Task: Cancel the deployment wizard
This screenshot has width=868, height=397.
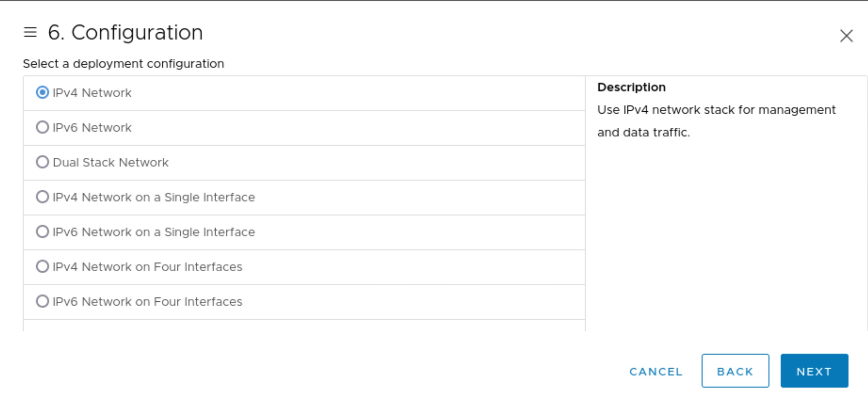Action: coord(655,371)
